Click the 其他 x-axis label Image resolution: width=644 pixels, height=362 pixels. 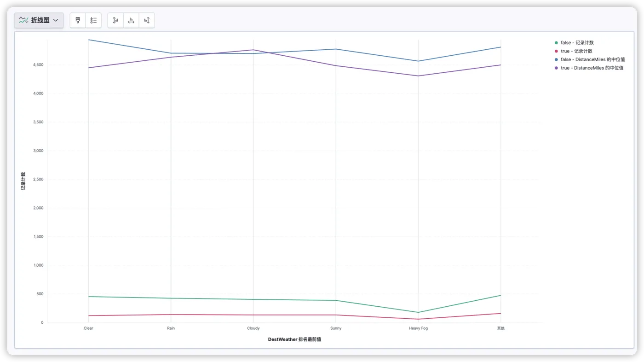pos(500,328)
